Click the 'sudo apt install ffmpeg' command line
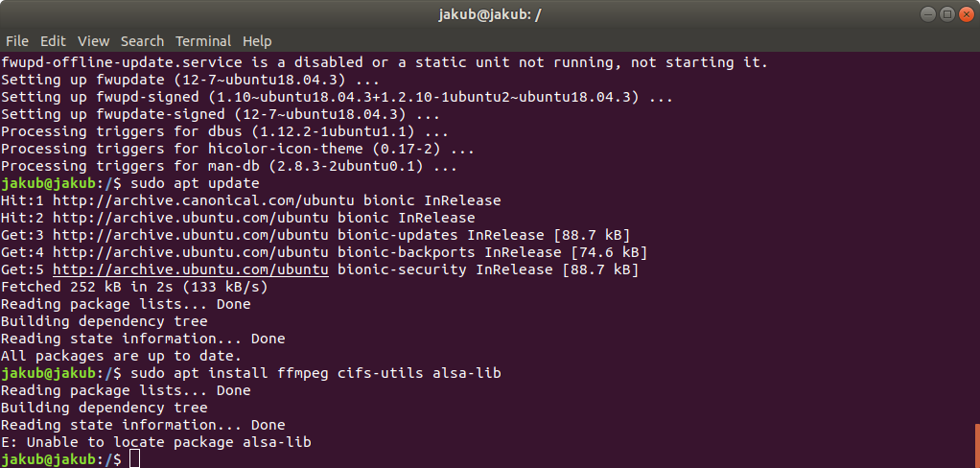Viewport: 980px width, 468px height. pos(250,373)
